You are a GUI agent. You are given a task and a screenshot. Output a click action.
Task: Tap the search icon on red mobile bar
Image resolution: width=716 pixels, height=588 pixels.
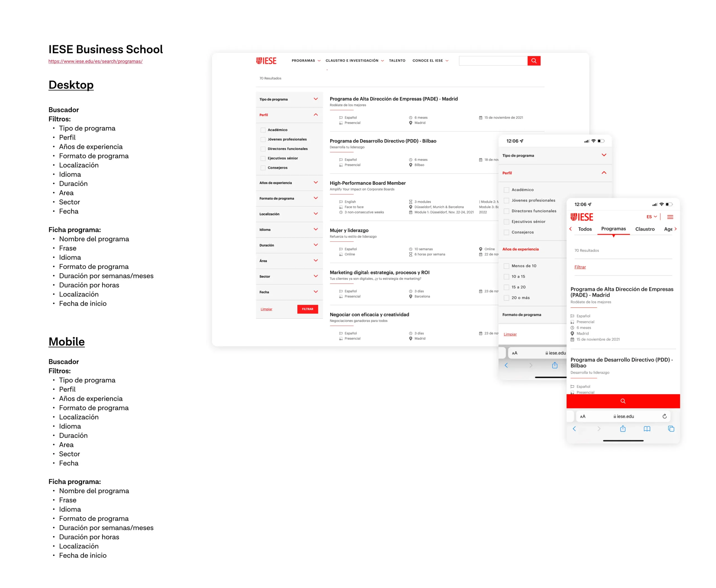[x=623, y=401]
